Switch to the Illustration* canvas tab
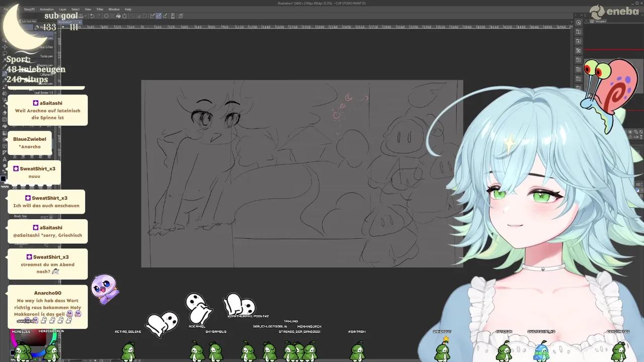The image size is (644, 362). click(69, 22)
